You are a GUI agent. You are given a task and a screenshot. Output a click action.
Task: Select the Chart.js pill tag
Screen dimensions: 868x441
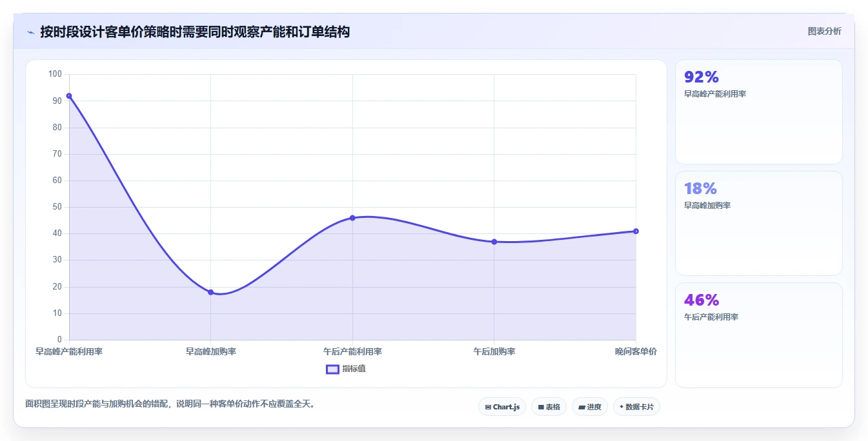(502, 407)
